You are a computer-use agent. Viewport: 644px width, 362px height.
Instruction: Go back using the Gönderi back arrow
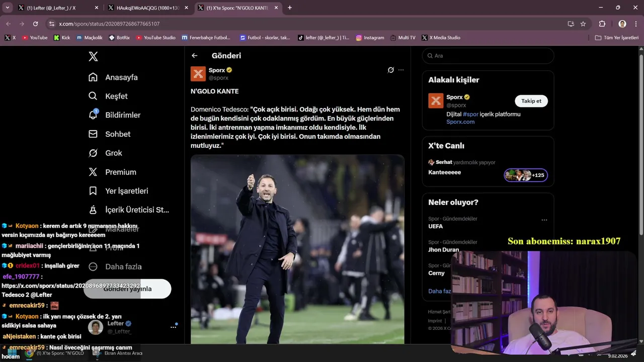[195, 56]
